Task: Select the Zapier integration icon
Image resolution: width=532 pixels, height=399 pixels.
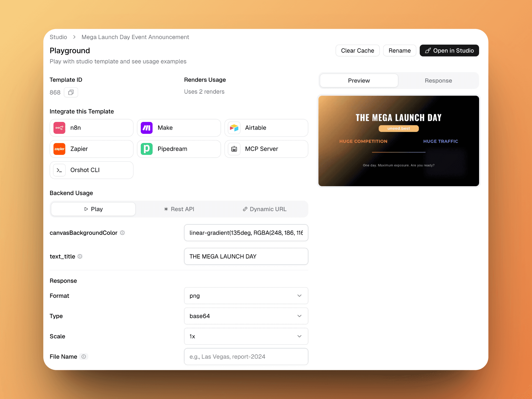Action: (x=59, y=149)
